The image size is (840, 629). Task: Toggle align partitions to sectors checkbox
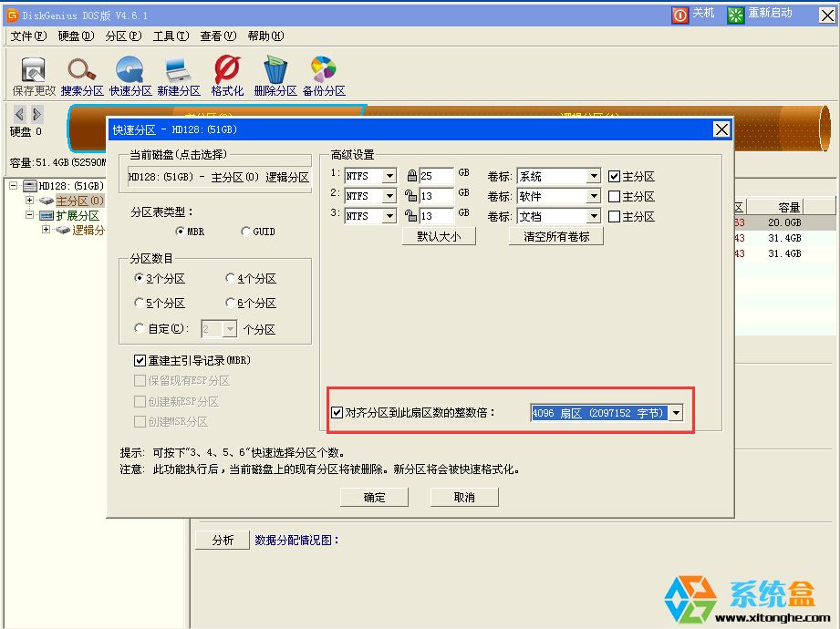(337, 413)
